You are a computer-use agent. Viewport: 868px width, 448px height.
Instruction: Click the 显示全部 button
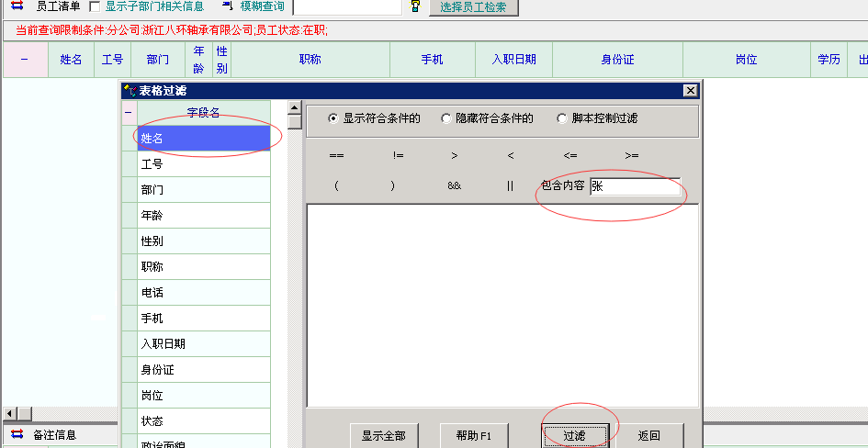coord(383,435)
